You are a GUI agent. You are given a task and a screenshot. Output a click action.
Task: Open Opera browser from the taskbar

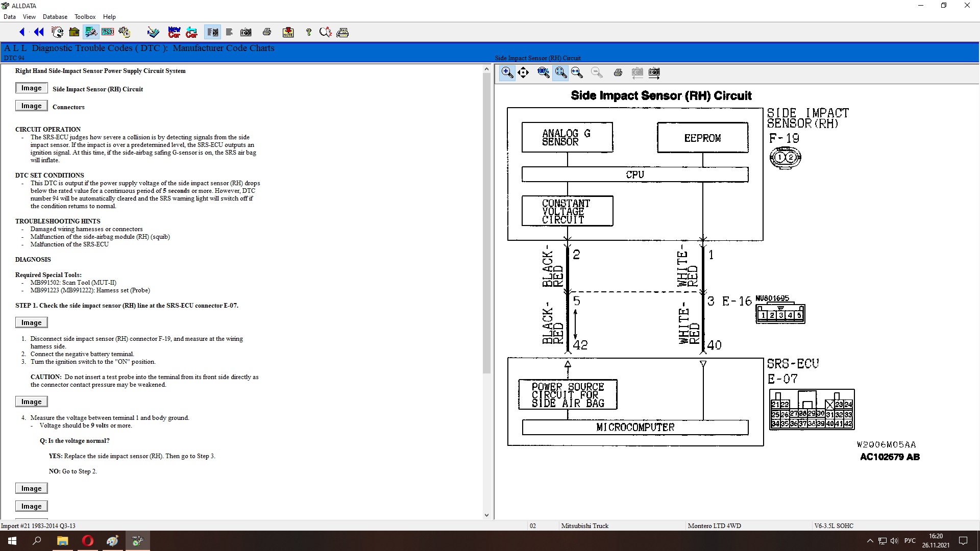[x=87, y=541]
